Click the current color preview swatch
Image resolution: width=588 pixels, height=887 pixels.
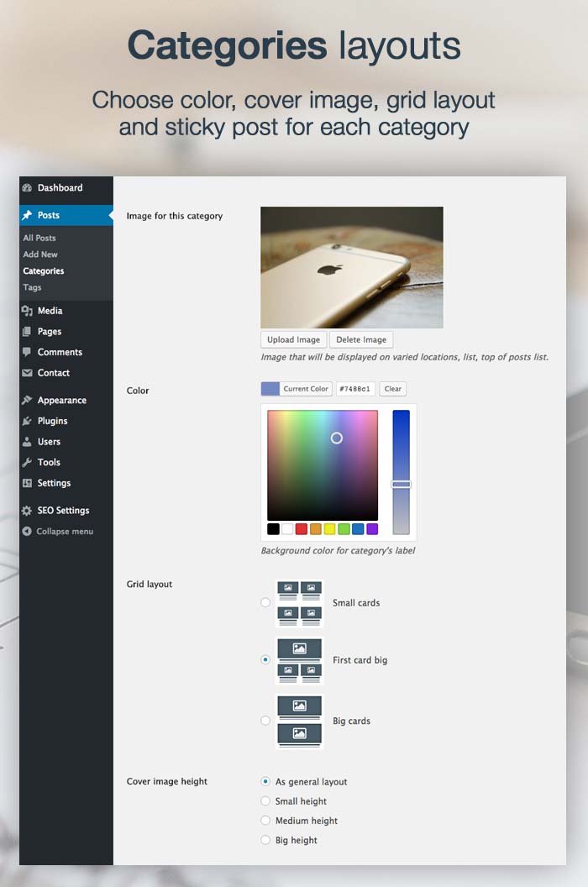click(x=270, y=389)
